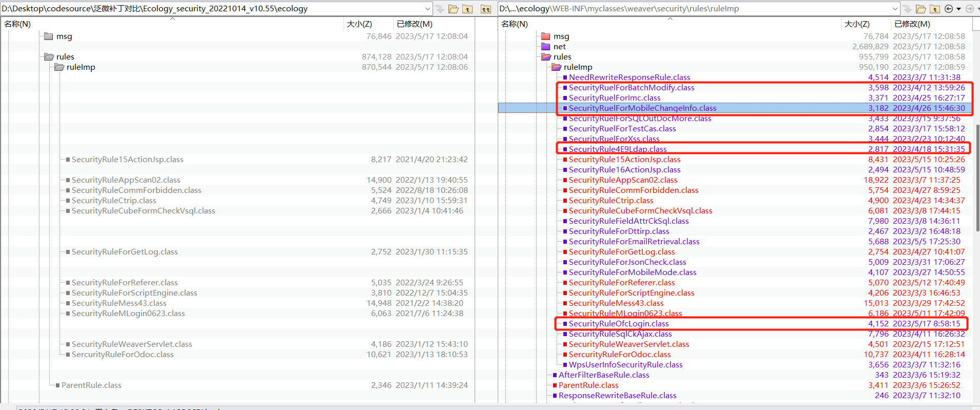The width and height of the screenshot is (980, 410).
Task: Select ParentRule.class in right pane
Action: click(x=588, y=385)
